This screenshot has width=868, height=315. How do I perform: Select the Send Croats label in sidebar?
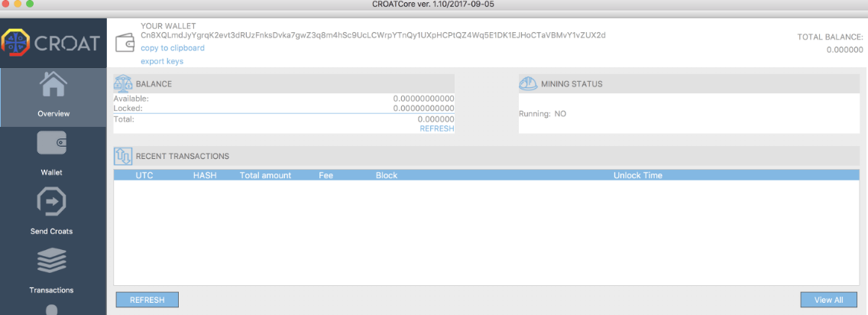pyautogui.click(x=51, y=232)
